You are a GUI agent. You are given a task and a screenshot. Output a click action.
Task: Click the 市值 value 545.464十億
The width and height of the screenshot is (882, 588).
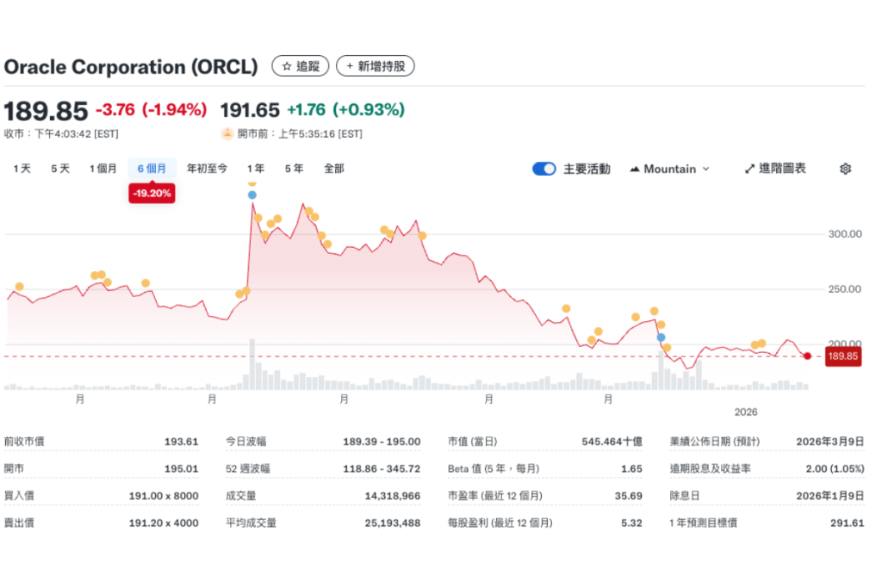tap(612, 442)
